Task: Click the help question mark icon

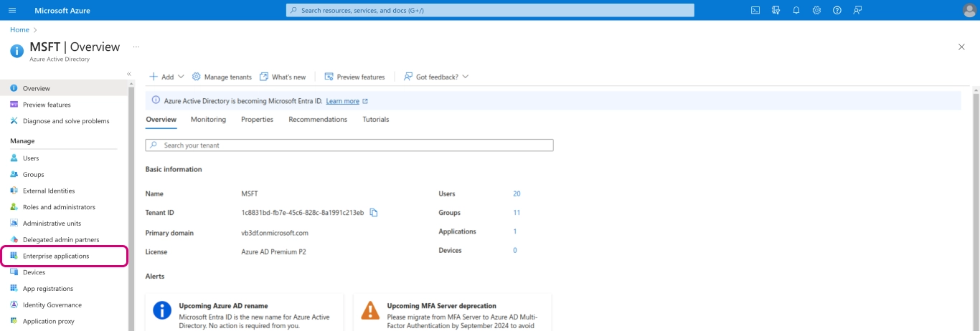Action: pos(837,10)
